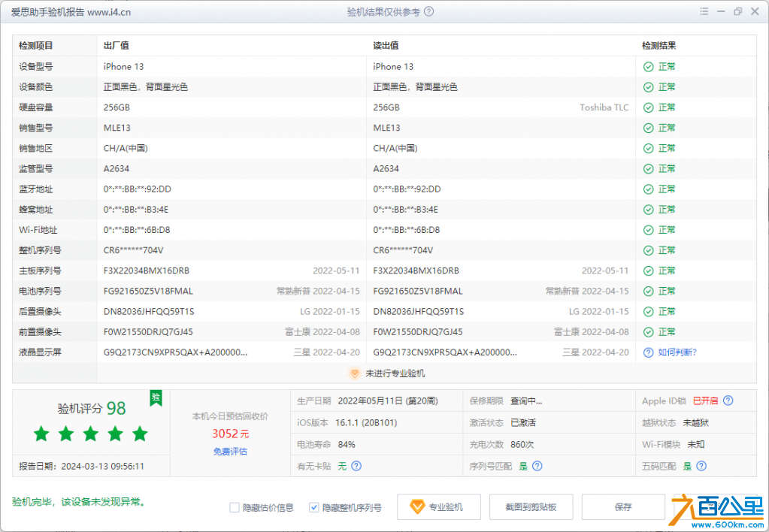Click the green check icon in 蜂窝地址 row
Screen dimensions: 769x532
(649, 210)
